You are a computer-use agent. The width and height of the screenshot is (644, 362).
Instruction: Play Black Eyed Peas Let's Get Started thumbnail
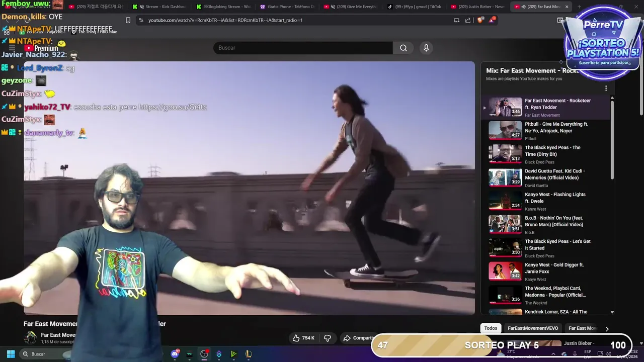(x=505, y=247)
